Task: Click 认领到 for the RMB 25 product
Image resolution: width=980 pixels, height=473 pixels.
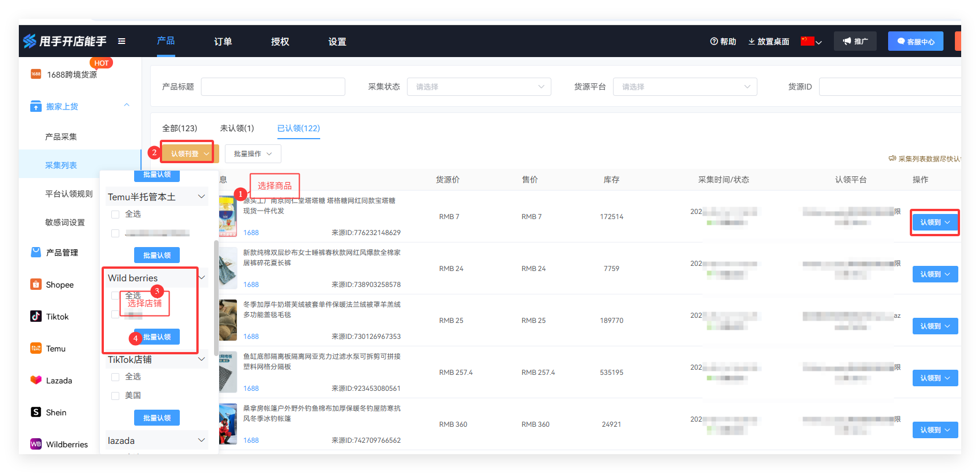Action: point(935,326)
